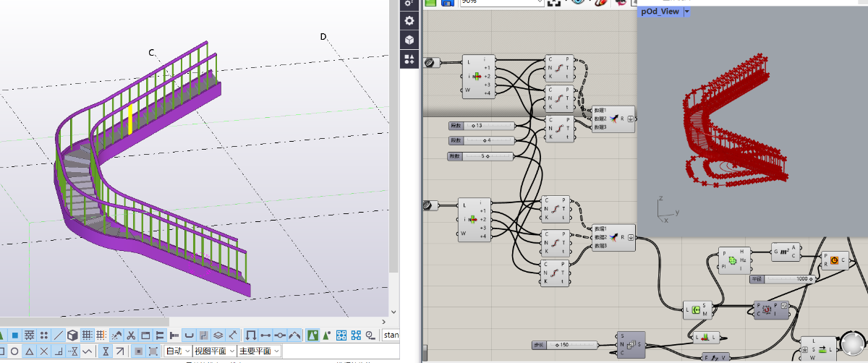Toggle the filled gray square snap switch
Viewport: 868px width, 363px height.
138,351
